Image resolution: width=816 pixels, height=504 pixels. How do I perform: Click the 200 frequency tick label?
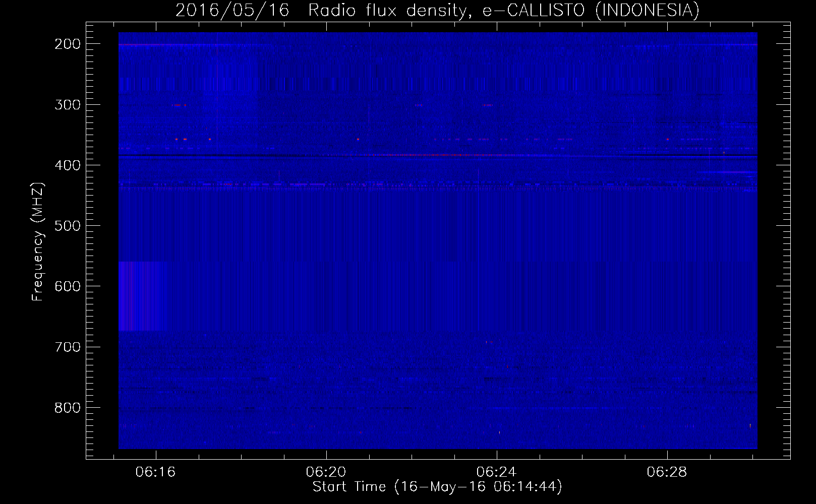tap(68, 44)
